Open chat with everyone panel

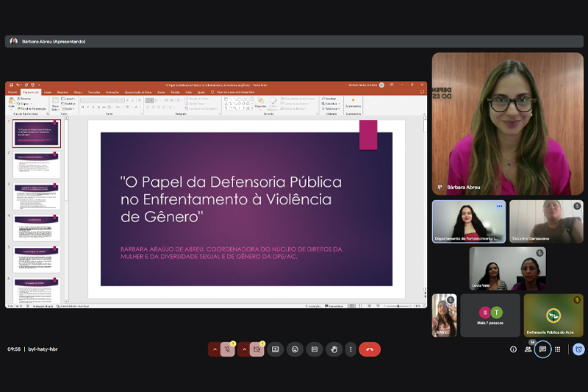tap(542, 349)
